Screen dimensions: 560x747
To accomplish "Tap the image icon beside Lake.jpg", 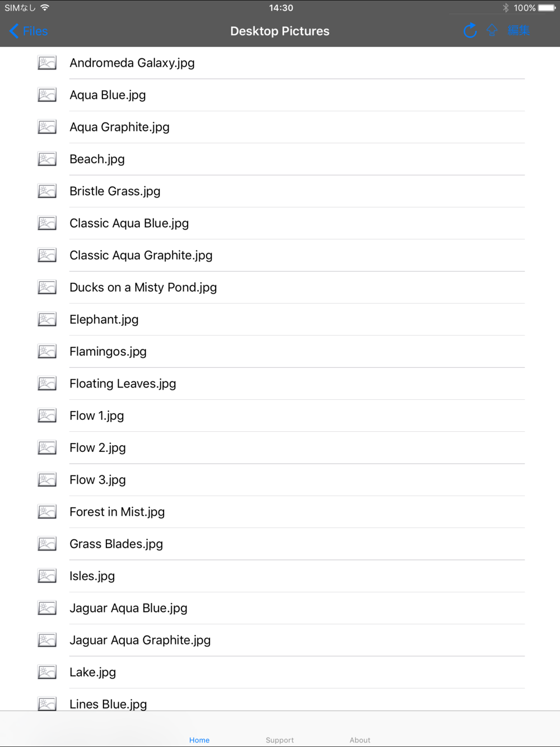I will coord(47,672).
